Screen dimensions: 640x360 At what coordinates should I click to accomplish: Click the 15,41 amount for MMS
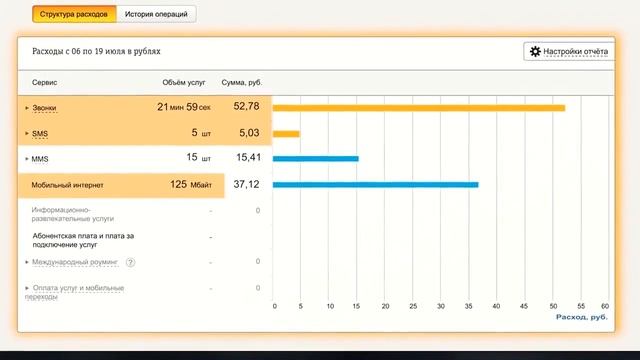[248, 158]
